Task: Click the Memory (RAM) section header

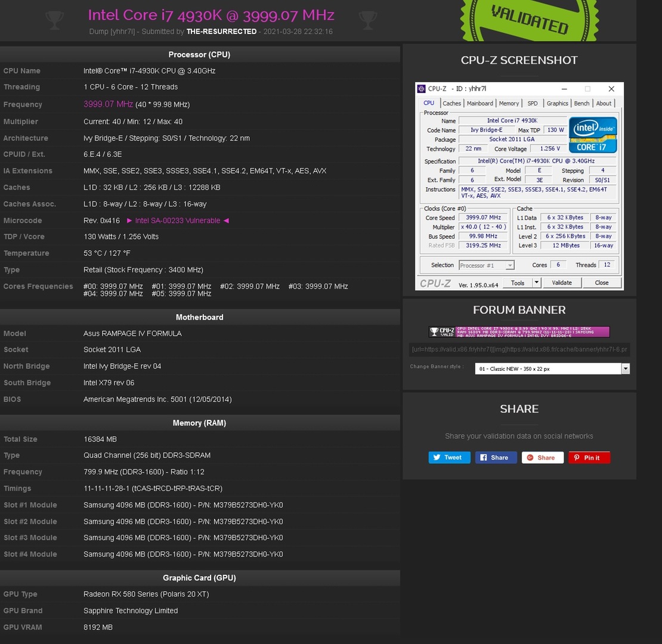Action: 199,423
